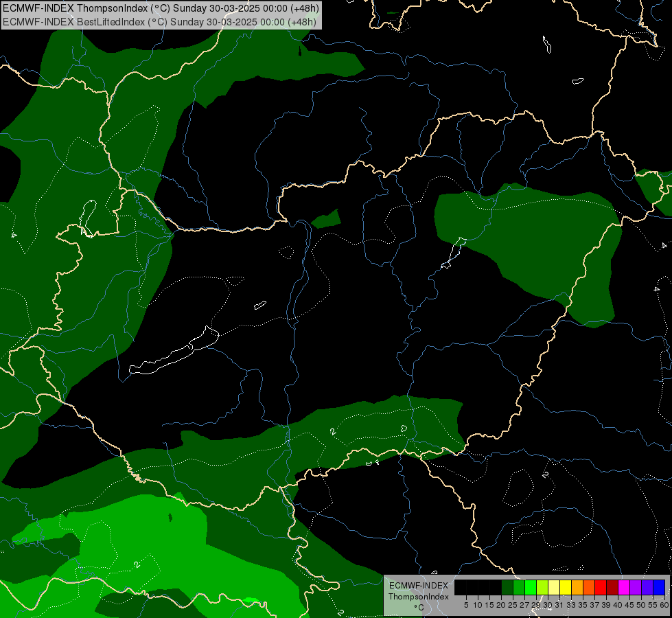672x618 pixels.
Task: Click the lime 29–30 legend swatch
Action: (542, 587)
